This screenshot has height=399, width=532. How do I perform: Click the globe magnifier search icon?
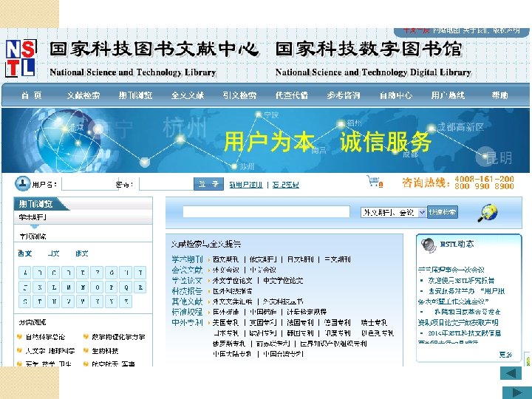tap(487, 213)
